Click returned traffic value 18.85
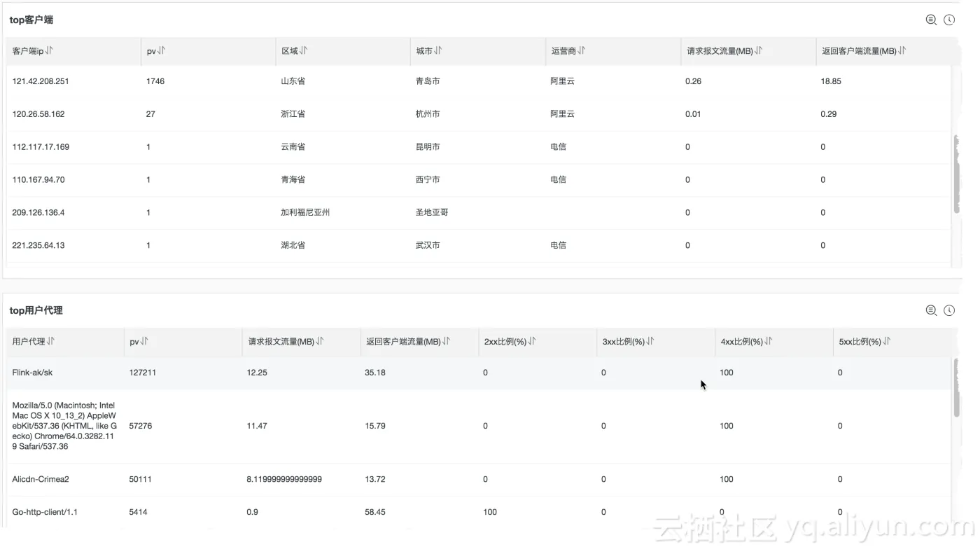The width and height of the screenshot is (980, 547). (831, 81)
